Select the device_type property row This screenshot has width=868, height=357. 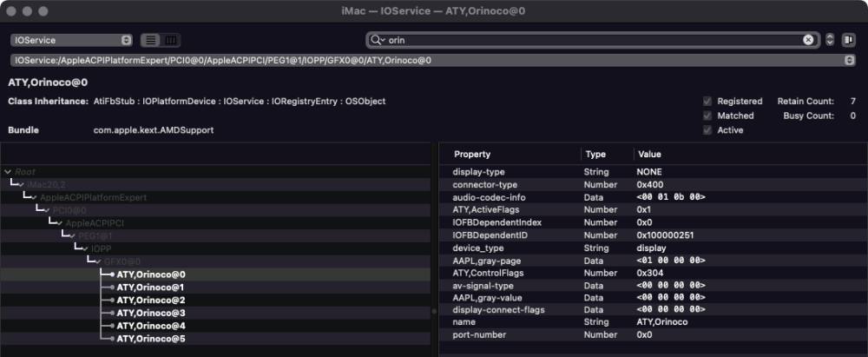(654, 248)
